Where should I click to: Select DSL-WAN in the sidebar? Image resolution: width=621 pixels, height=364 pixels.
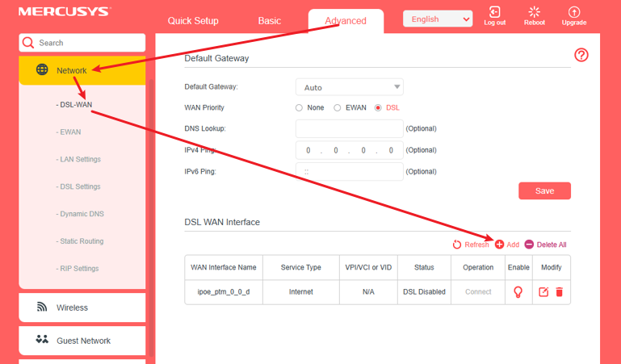[74, 105]
